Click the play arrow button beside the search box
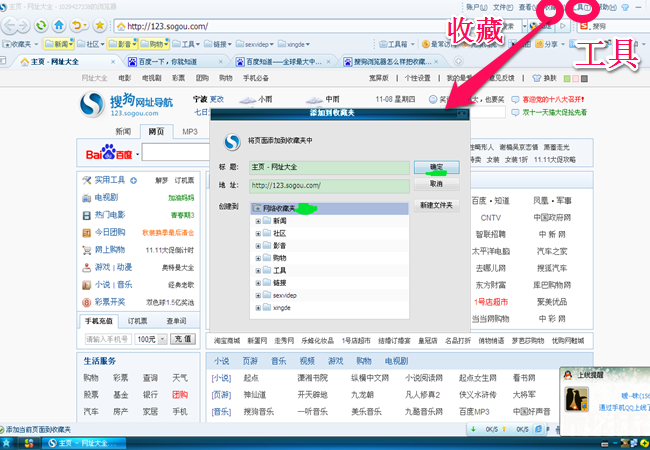Screen dimensions: 650x450 click(563, 26)
